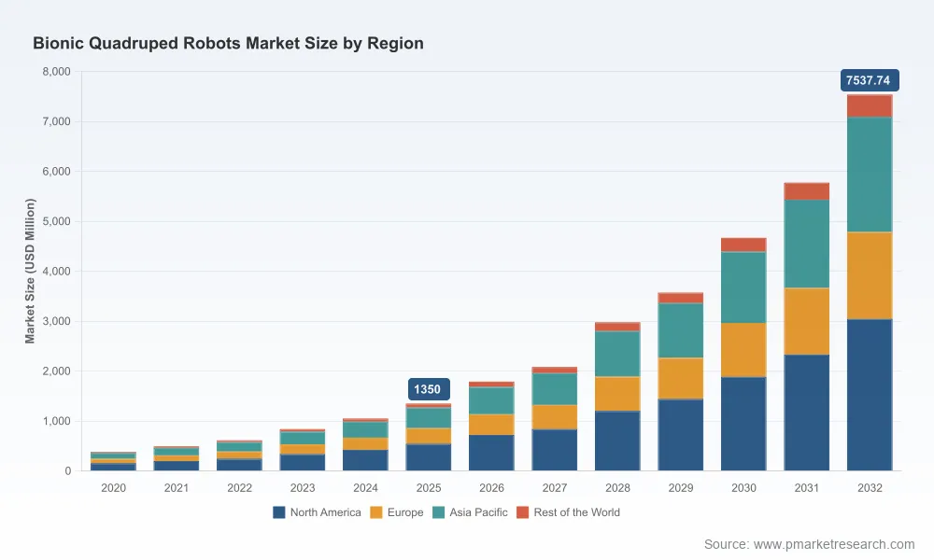Select the 2028 Europe bar segment
Image resolution: width=934 pixels, height=560 pixels.
617,393
